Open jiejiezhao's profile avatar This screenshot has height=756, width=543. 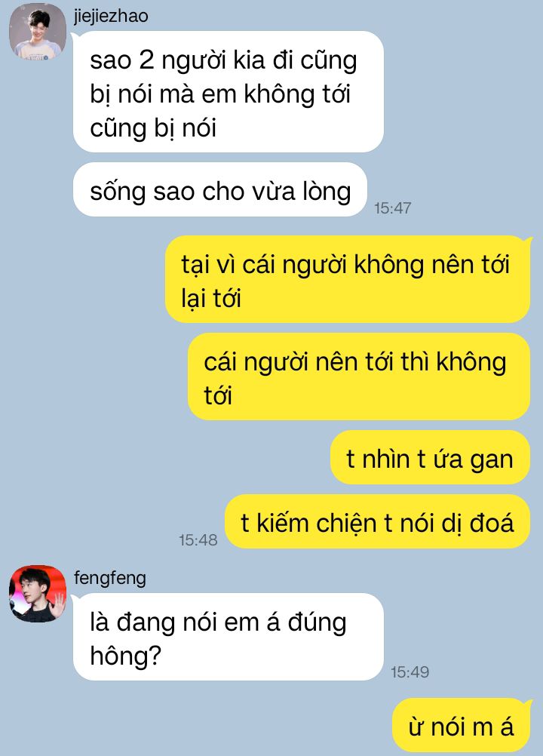tap(38, 32)
